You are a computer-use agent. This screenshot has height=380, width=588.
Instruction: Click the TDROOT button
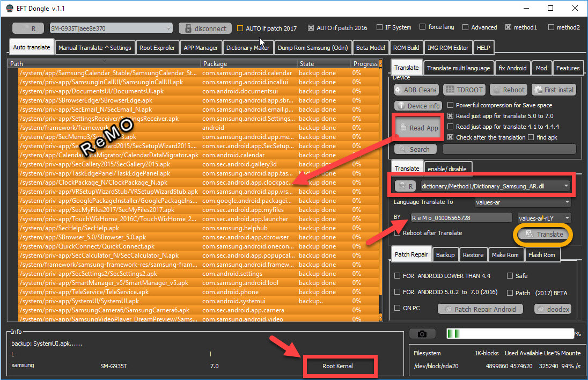pos(464,90)
